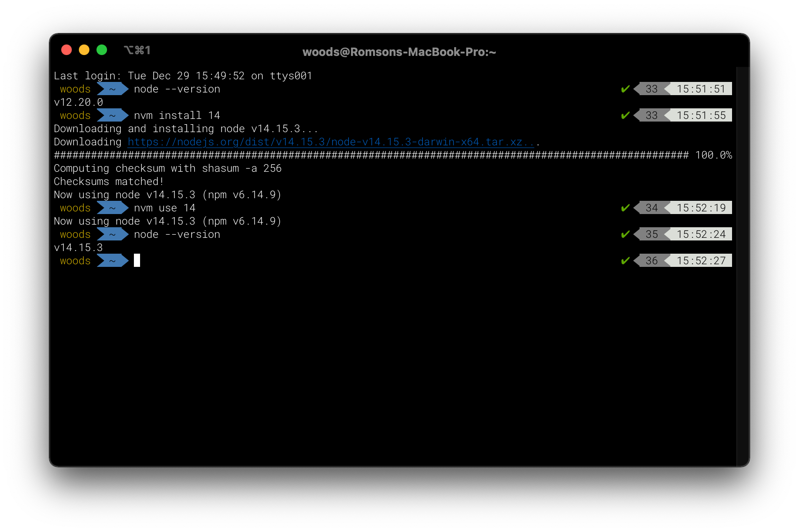
Task: Click the second 'node --version' command text
Action: 177,234
